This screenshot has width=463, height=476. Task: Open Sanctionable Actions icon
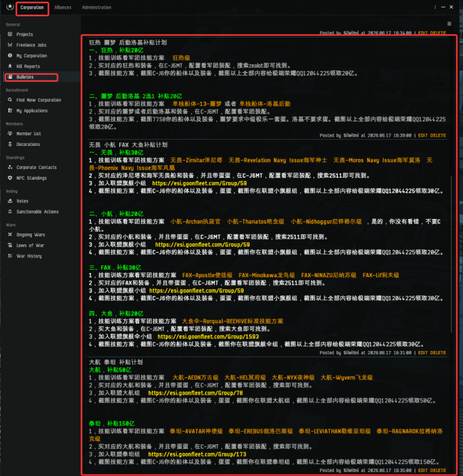tap(10, 211)
